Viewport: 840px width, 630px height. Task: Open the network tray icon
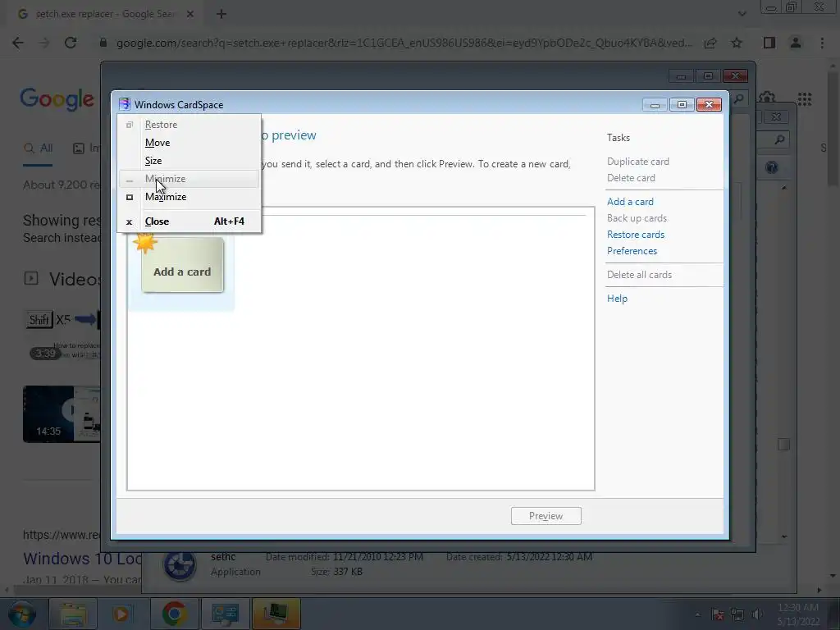(737, 614)
